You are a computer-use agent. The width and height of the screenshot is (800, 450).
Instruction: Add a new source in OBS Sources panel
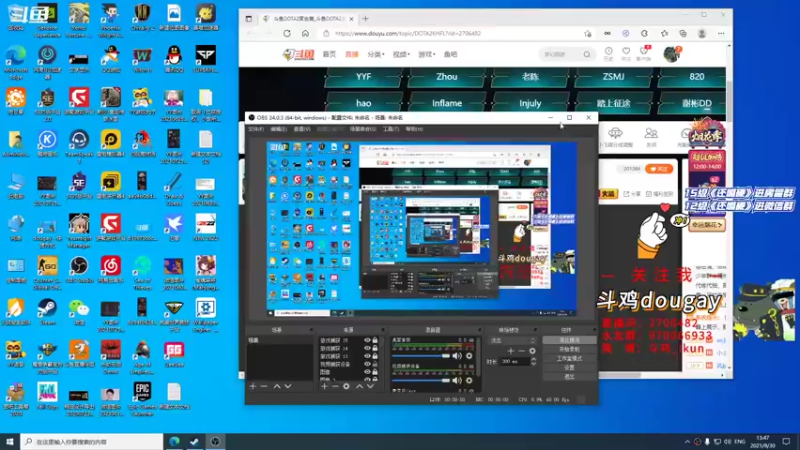[x=324, y=386]
